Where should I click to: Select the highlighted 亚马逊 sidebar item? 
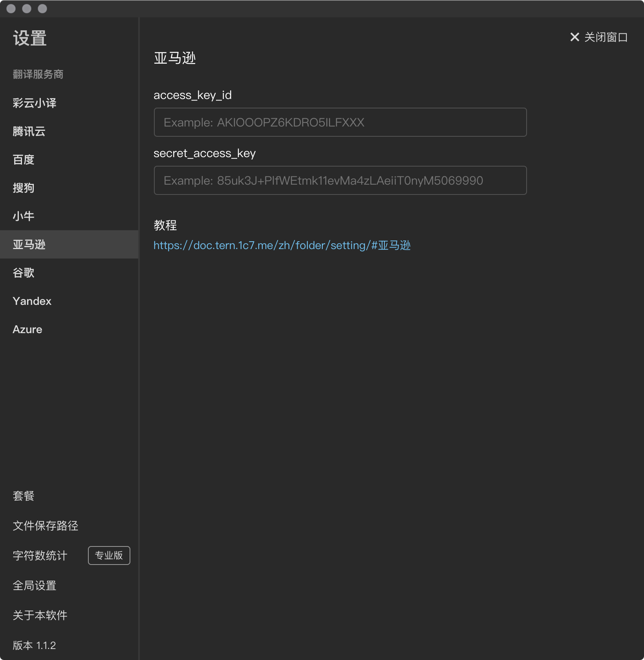pyautogui.click(x=29, y=245)
